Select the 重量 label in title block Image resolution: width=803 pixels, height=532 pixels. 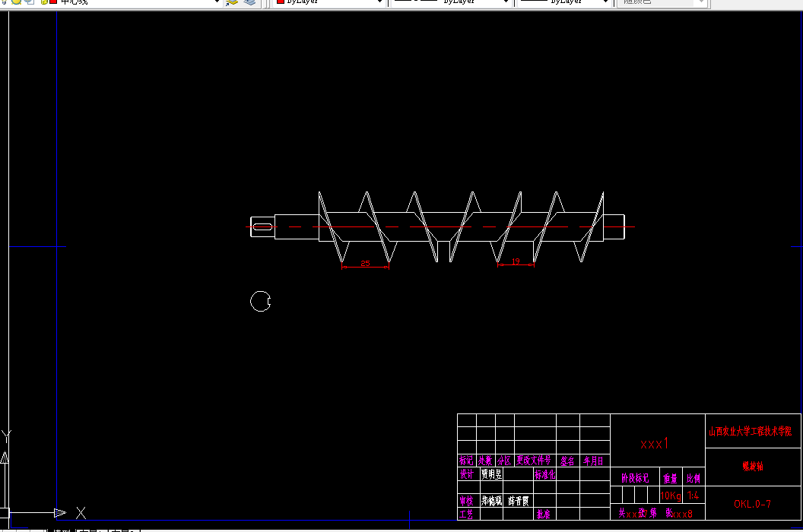click(x=671, y=479)
